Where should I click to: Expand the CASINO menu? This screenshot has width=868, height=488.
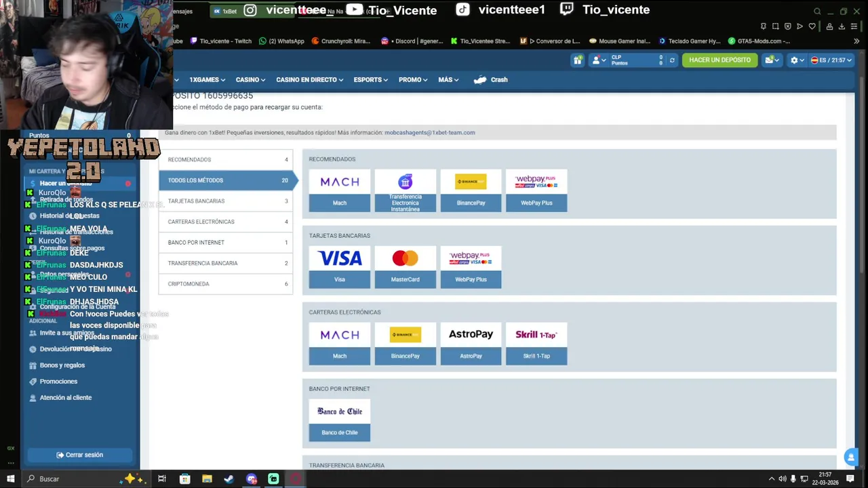pos(250,80)
